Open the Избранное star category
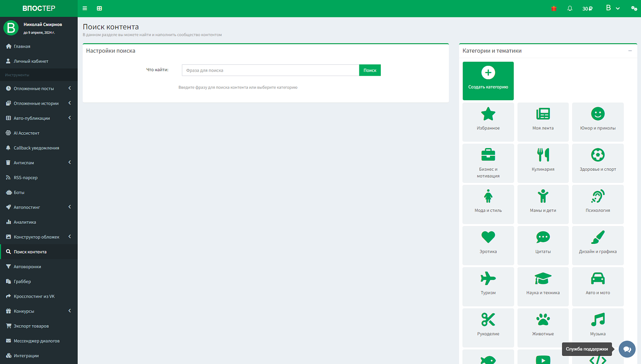Screen dimensions: 641x364 [488, 122]
